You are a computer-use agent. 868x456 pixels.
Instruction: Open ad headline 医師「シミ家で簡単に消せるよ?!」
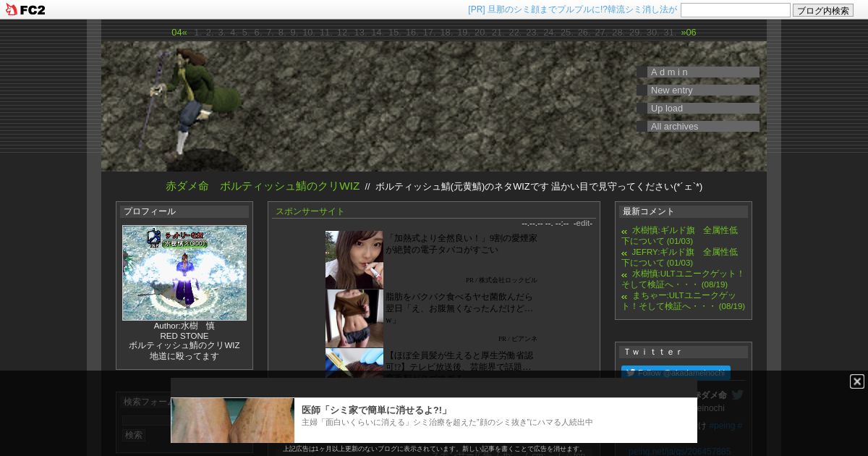375,410
